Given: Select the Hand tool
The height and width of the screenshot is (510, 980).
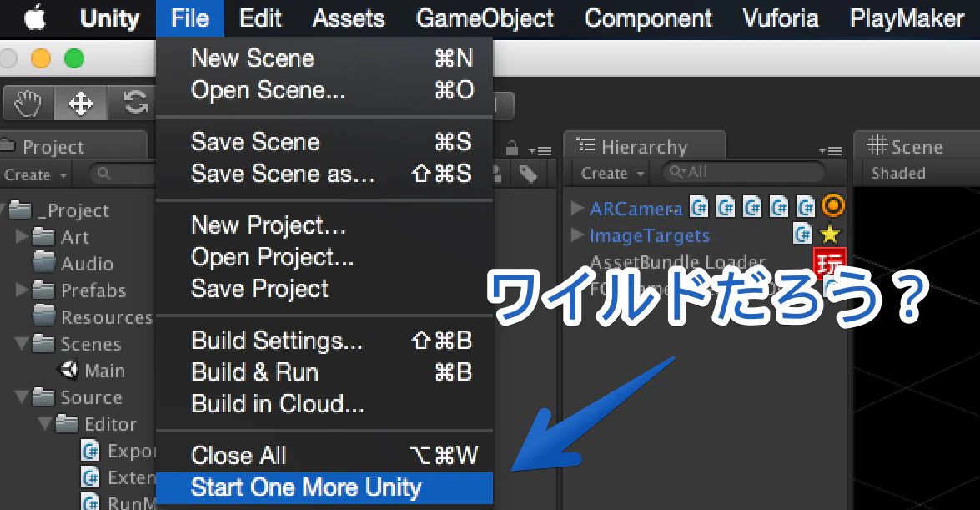Looking at the screenshot, I should click(x=28, y=103).
